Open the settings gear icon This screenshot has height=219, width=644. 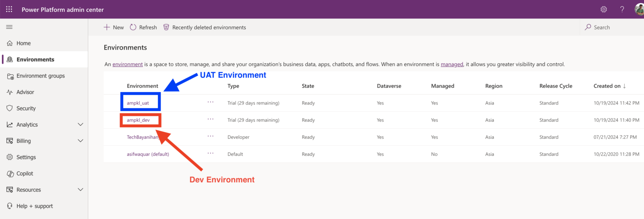click(603, 9)
